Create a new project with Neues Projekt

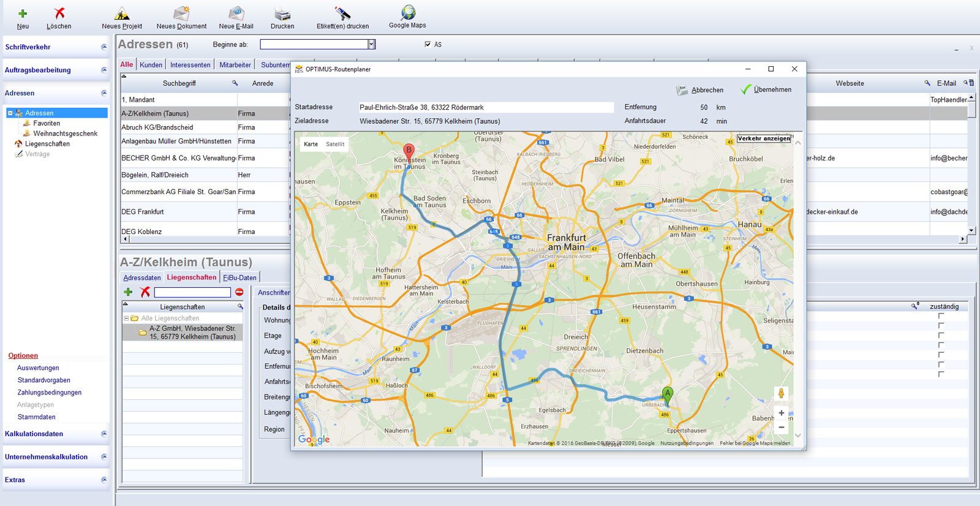(122, 18)
